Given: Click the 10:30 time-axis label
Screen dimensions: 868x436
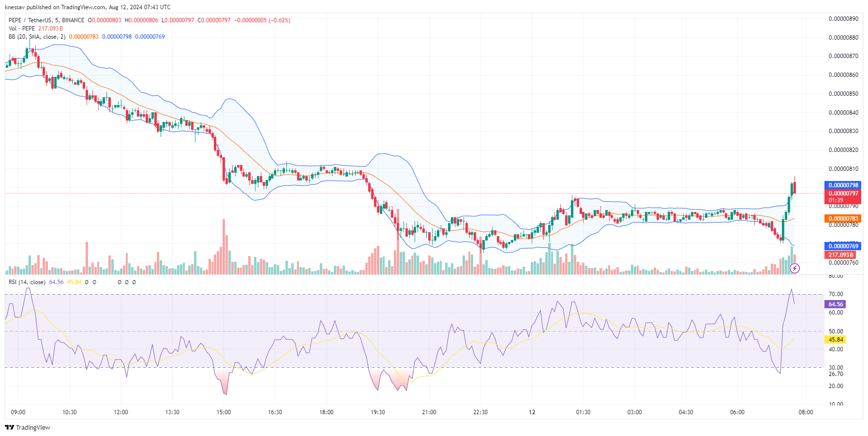Looking at the screenshot, I should [x=70, y=412].
